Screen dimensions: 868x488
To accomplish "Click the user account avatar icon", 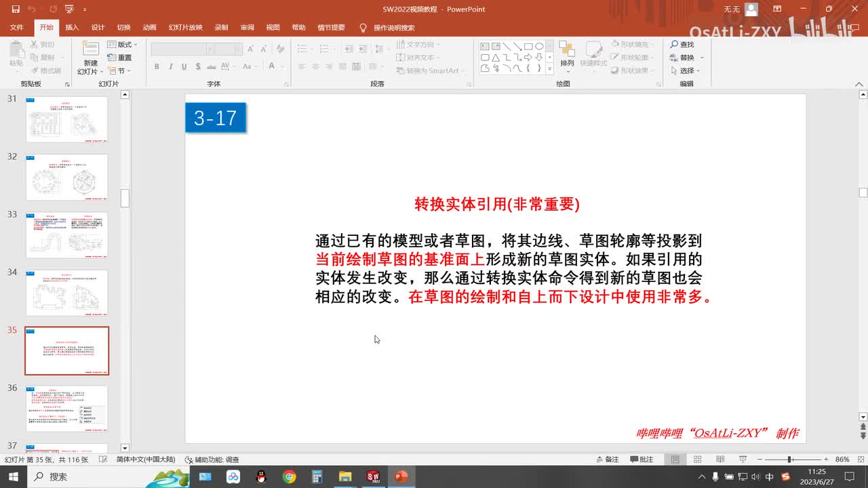I will click(x=751, y=9).
